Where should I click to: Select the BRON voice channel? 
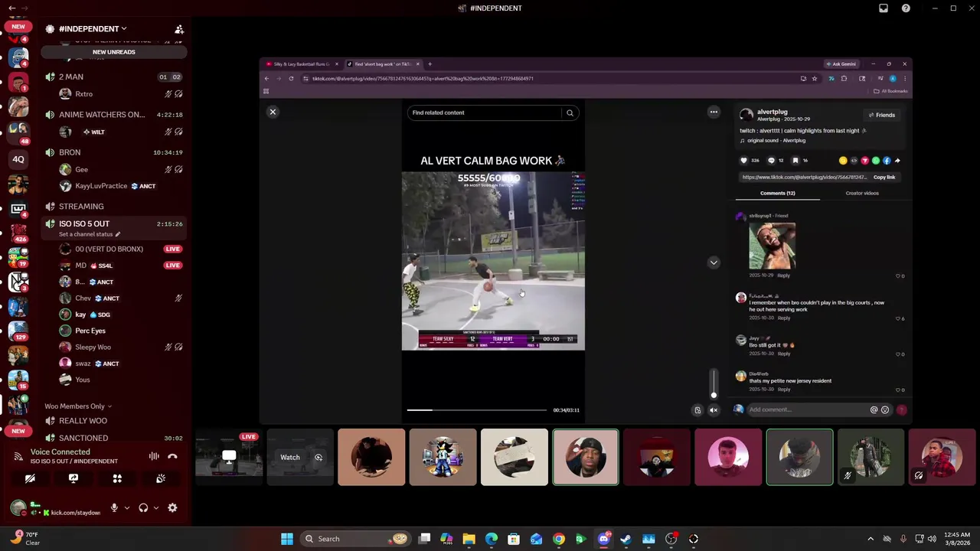click(114, 152)
